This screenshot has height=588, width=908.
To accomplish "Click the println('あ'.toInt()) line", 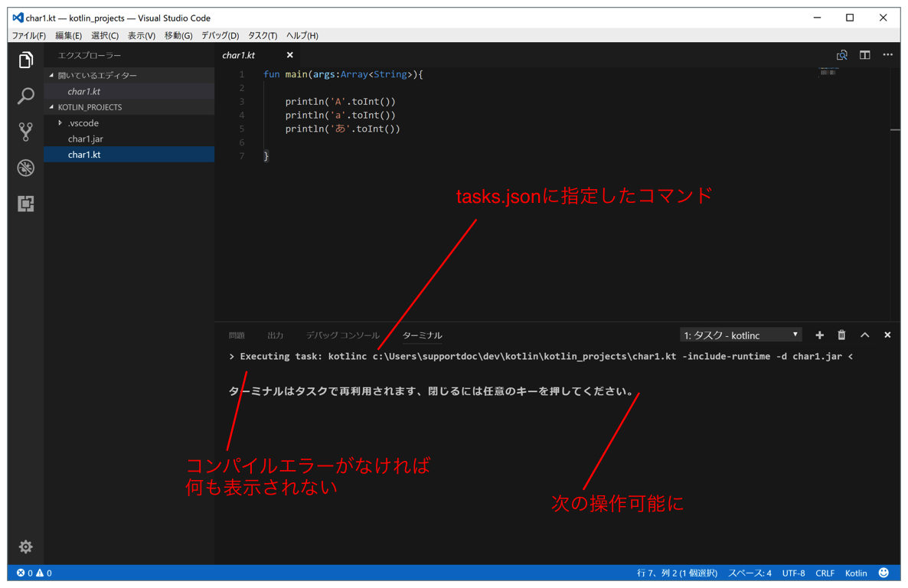I will 342,129.
